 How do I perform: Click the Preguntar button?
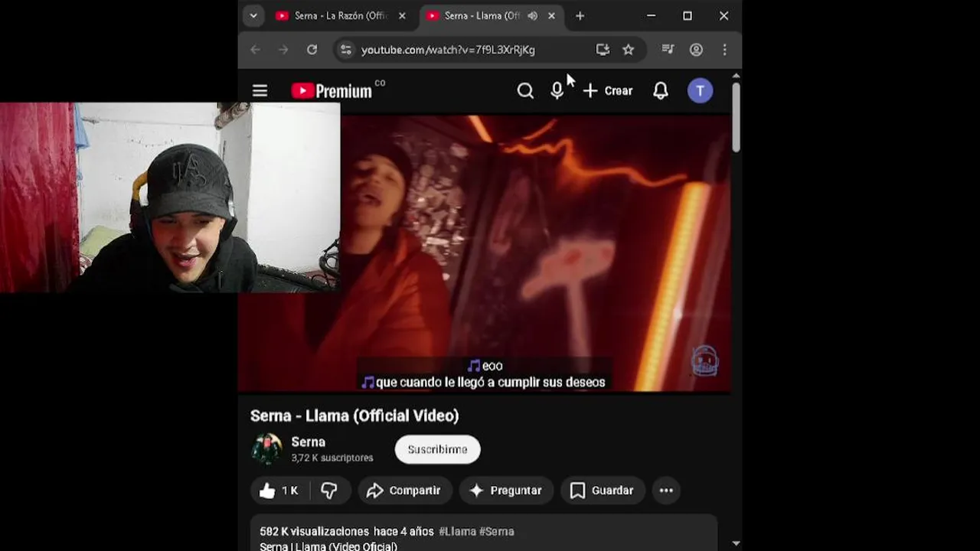(506, 491)
